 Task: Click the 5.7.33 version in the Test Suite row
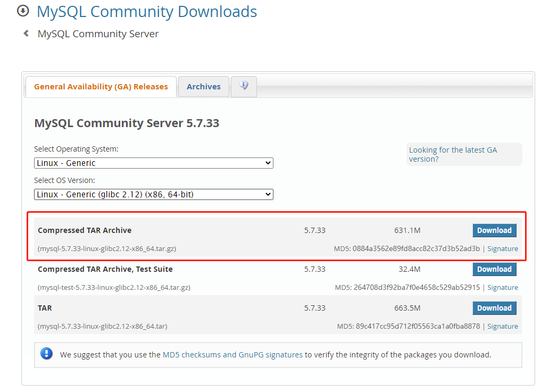click(315, 269)
